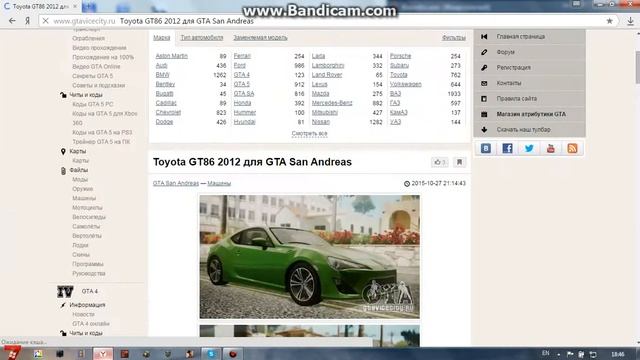Open Скины sidebar link
Image resolution: width=640 pixels, height=360 pixels.
click(81, 254)
